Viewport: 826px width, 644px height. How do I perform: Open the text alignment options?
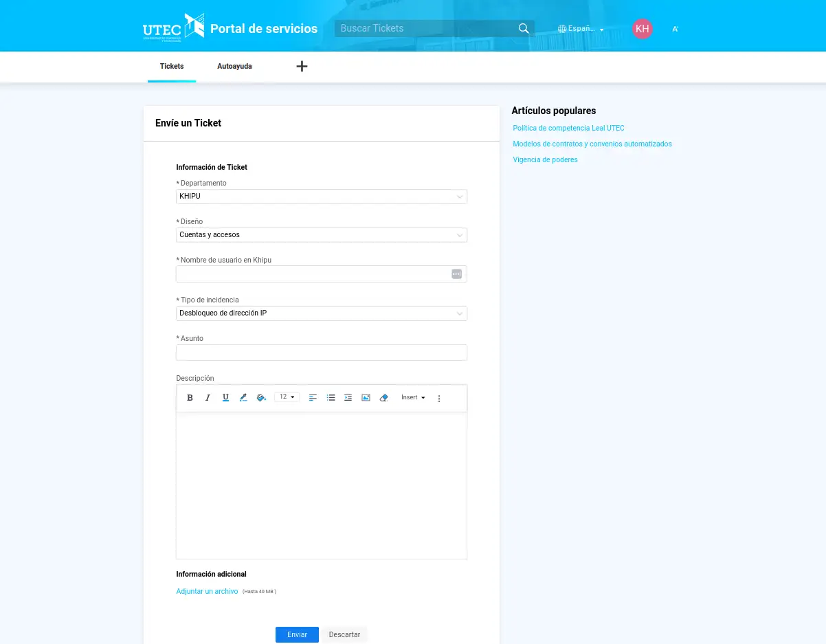point(313,398)
